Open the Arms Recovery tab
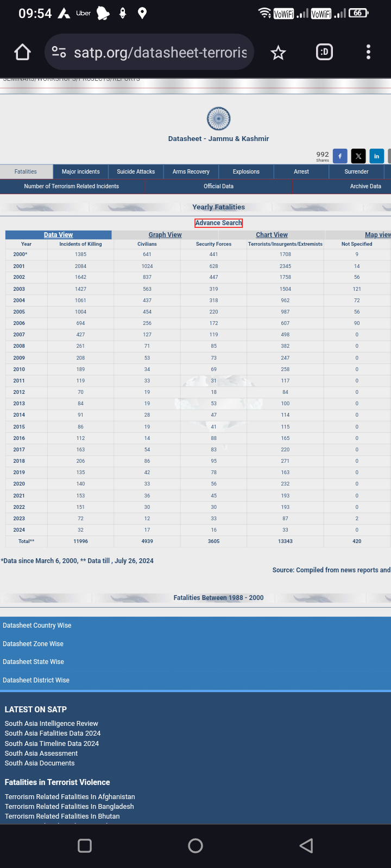The image size is (391, 868). (191, 171)
